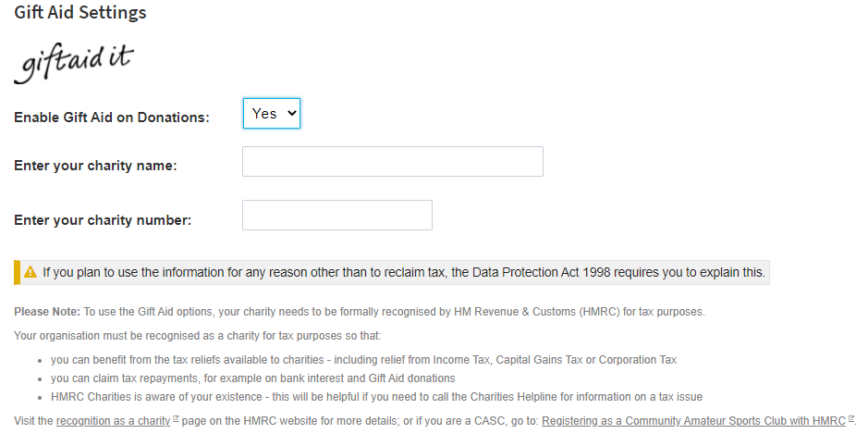
Task: Open 'Registering as a Community Amateur Sports Club' link
Action: (692, 421)
